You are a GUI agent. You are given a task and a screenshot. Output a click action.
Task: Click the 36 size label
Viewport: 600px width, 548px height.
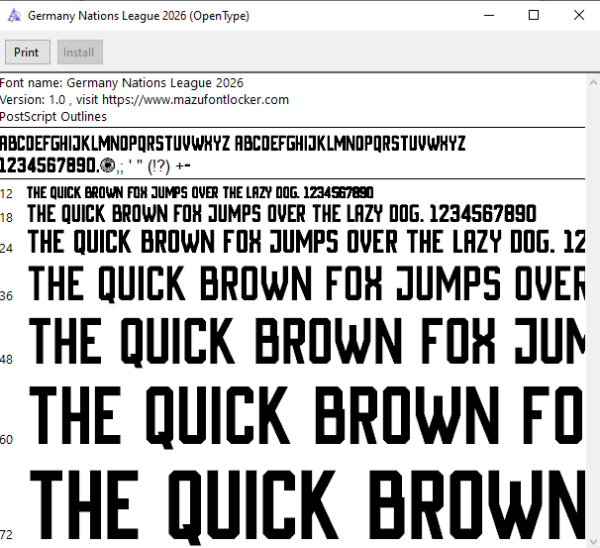[7, 296]
